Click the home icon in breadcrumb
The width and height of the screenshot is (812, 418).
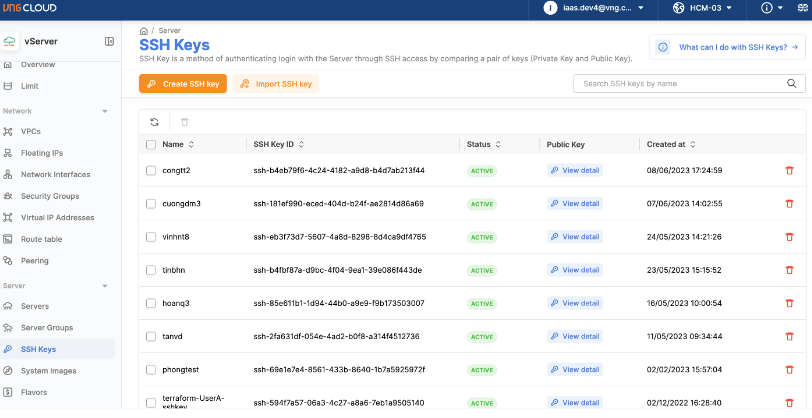point(144,32)
